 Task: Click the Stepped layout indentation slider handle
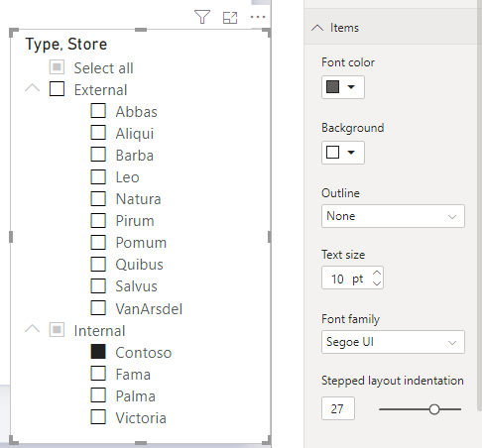coord(434,409)
